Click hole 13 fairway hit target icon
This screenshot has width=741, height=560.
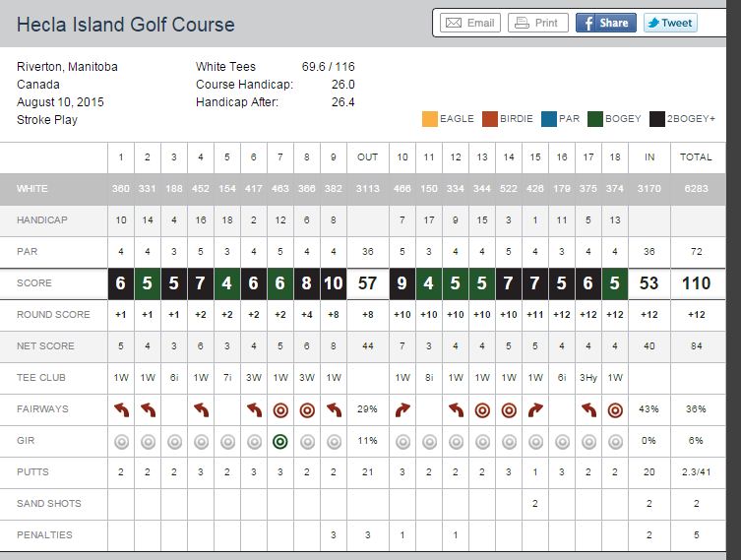[482, 408]
